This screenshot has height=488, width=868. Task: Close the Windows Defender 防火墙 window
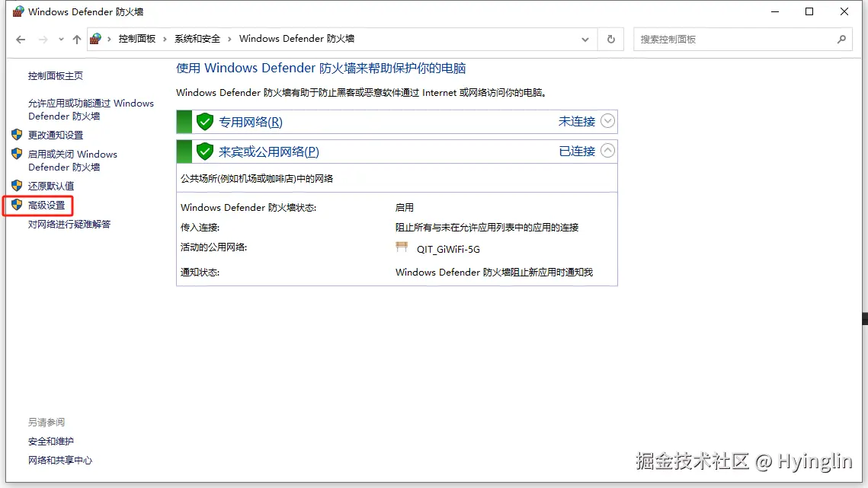(x=844, y=11)
